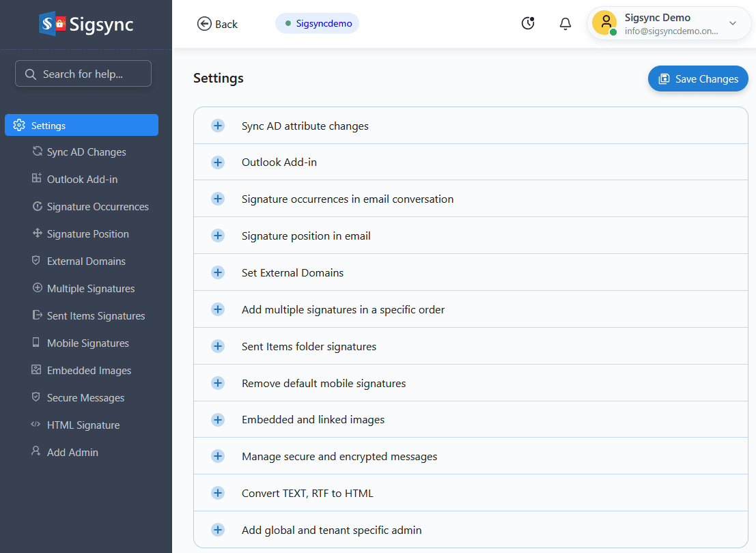Expand the Outlook Add-in plus icon
Viewport: 756px width, 553px height.
[x=218, y=162]
